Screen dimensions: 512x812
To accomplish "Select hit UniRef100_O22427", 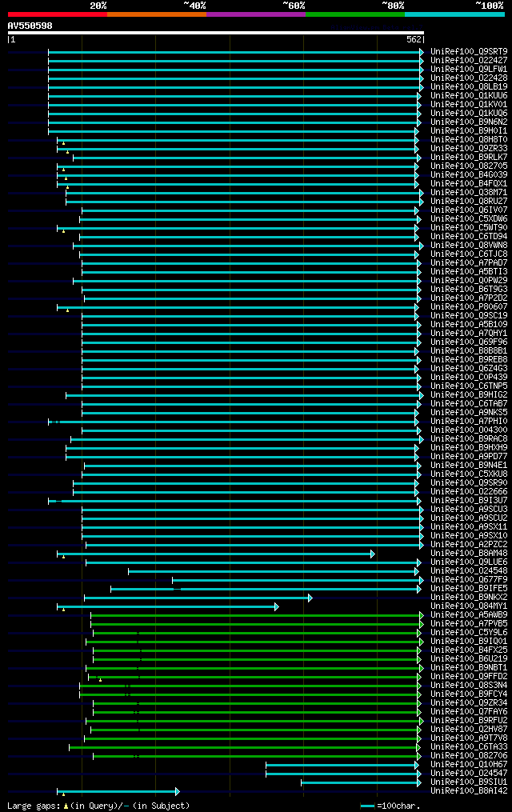I will pyautogui.click(x=469, y=61).
